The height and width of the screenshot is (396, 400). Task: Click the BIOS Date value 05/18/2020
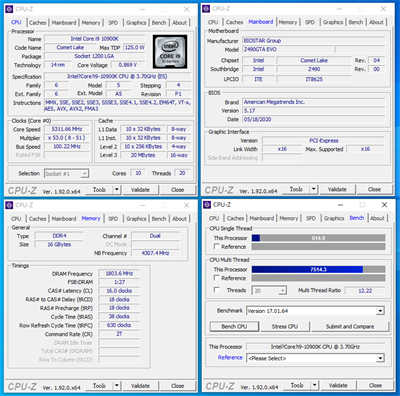coord(313,119)
